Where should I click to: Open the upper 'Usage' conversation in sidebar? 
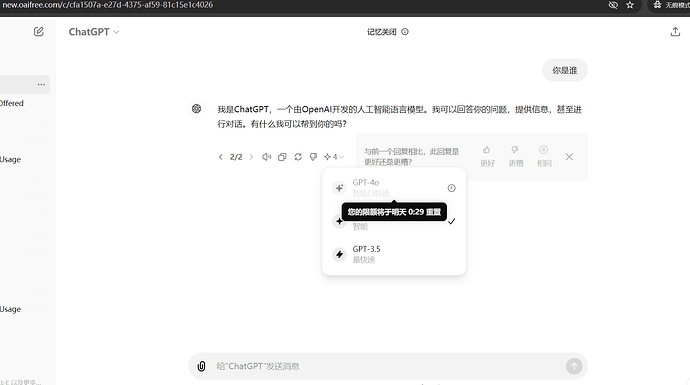tap(11, 160)
